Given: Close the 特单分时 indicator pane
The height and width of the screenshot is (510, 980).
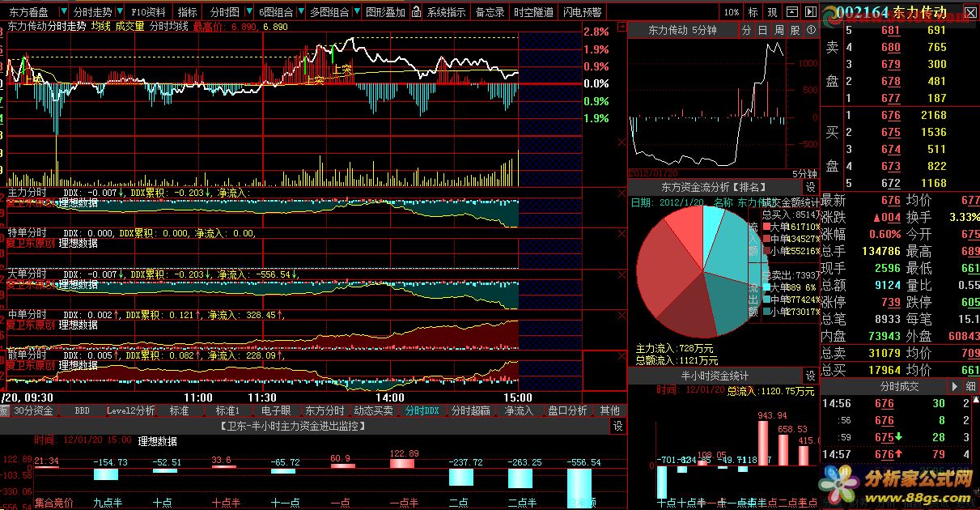Looking at the screenshot, I should [621, 235].
